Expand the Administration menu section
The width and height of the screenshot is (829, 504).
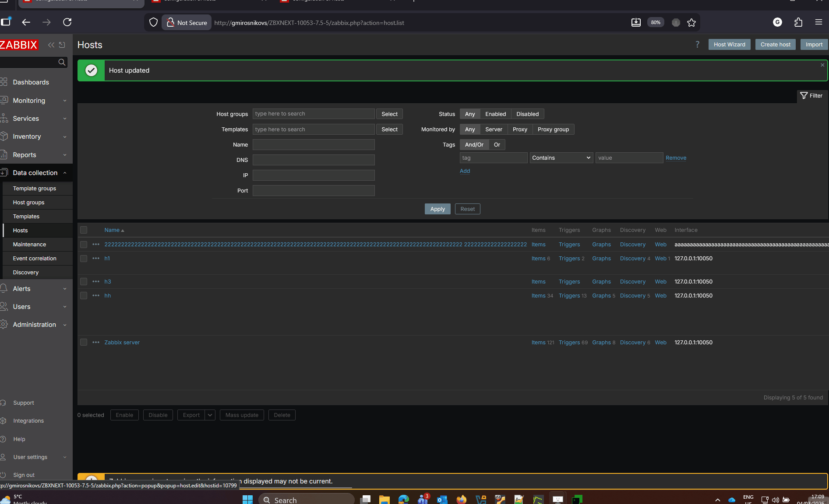pos(35,325)
